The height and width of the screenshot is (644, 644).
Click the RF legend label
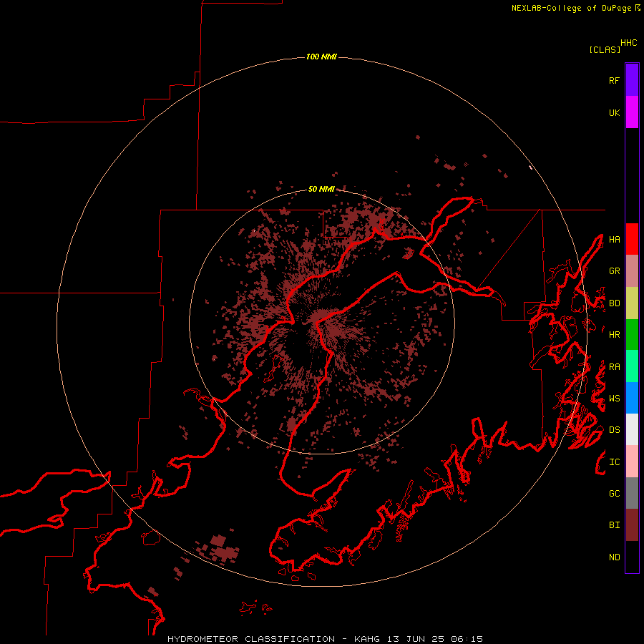[x=614, y=80]
